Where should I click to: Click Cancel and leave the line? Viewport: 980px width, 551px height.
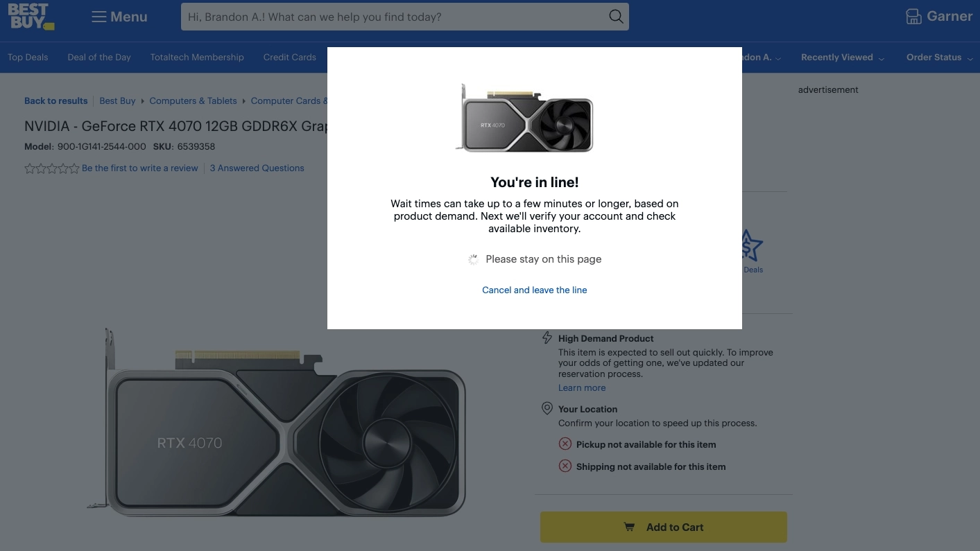[535, 290]
